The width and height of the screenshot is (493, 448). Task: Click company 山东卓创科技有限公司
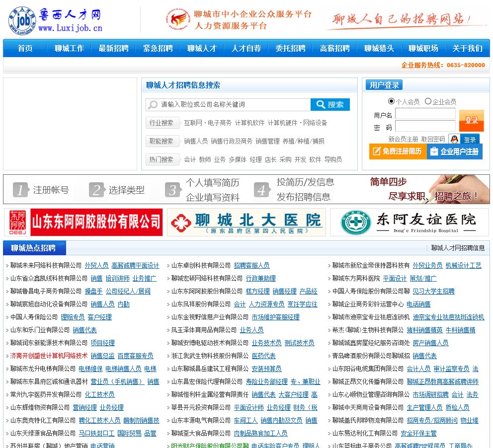[x=201, y=266]
